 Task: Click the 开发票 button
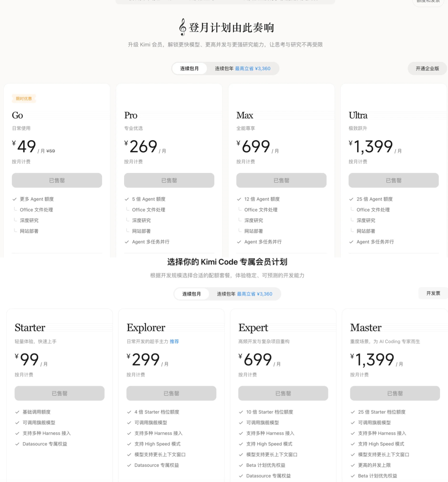click(433, 293)
